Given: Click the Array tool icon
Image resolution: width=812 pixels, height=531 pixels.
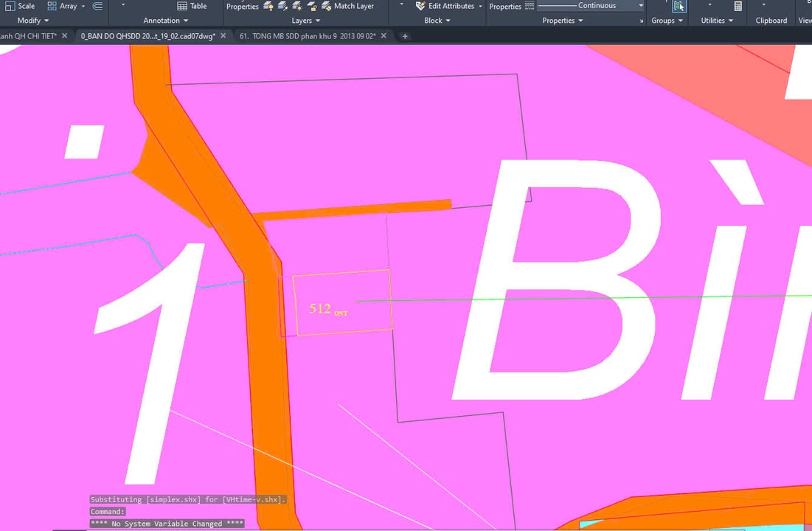Looking at the screenshot, I should 52,6.
